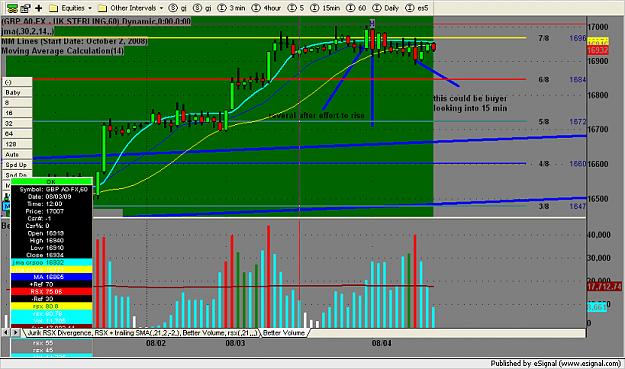
Task: Click the 'jma(,30,2,14,,)' study label
Action: [28, 31]
